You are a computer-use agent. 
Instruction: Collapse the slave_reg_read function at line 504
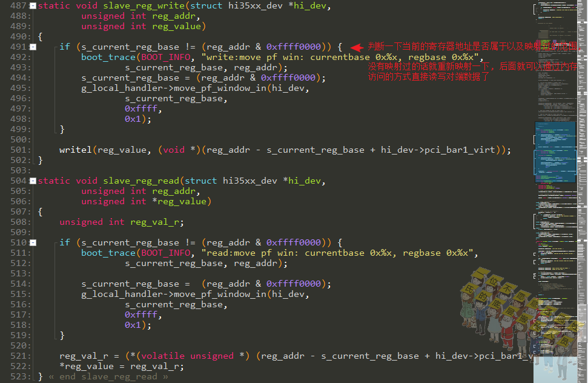pos(33,181)
